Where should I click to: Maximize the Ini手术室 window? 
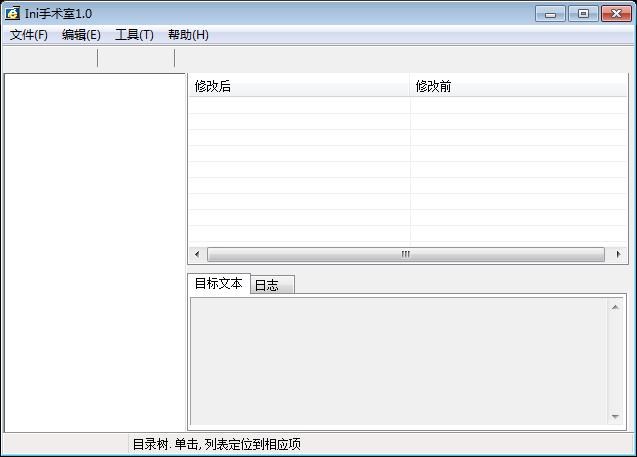[583, 14]
